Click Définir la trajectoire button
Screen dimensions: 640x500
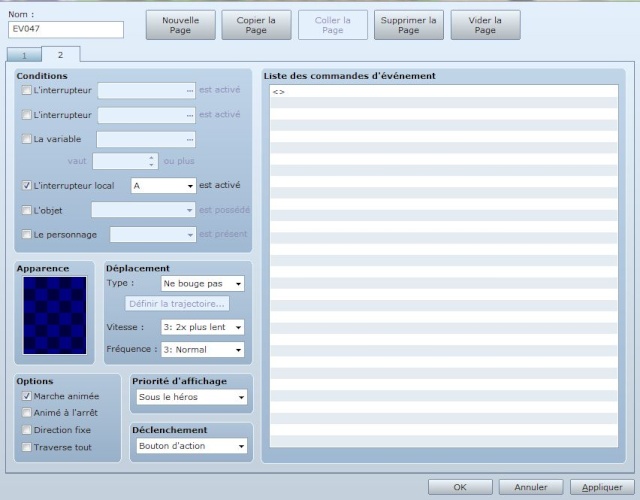[x=177, y=304]
